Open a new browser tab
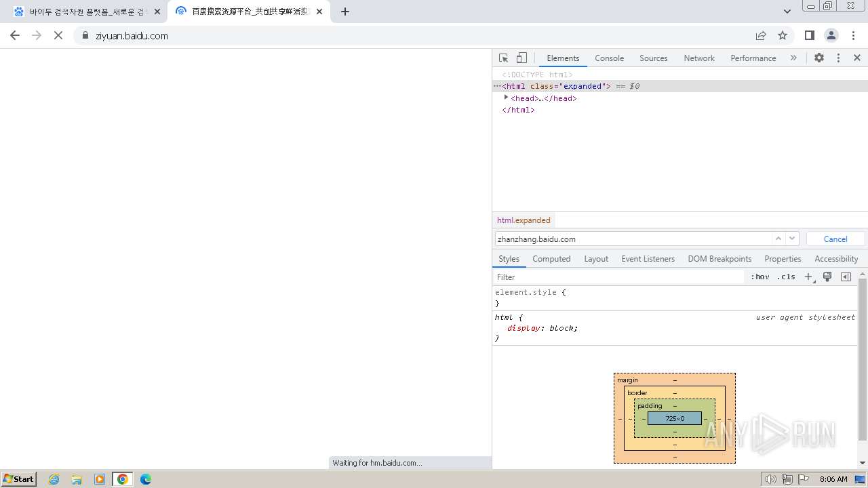868x488 pixels. [345, 12]
